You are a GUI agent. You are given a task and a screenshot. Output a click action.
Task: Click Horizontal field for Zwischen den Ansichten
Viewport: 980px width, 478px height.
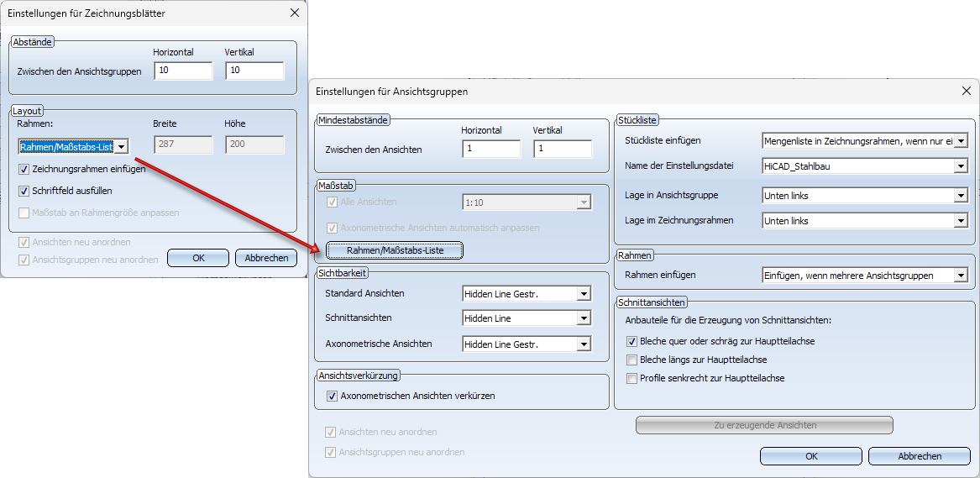pyautogui.click(x=491, y=150)
